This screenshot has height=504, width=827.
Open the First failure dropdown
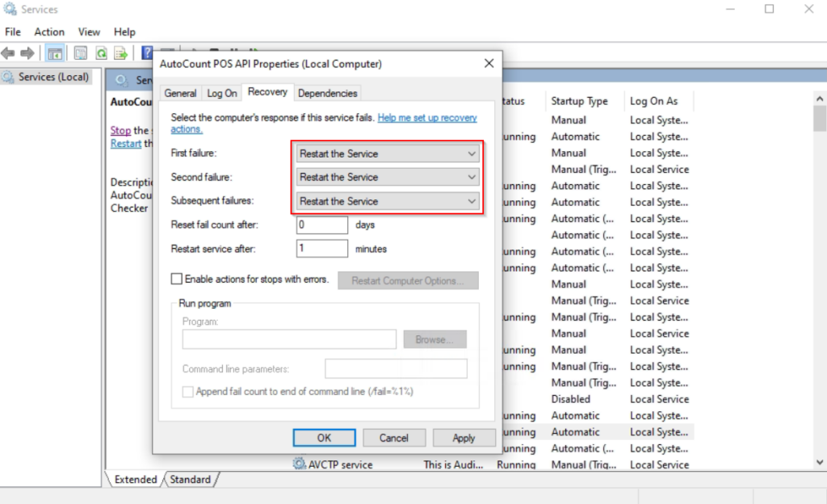388,153
